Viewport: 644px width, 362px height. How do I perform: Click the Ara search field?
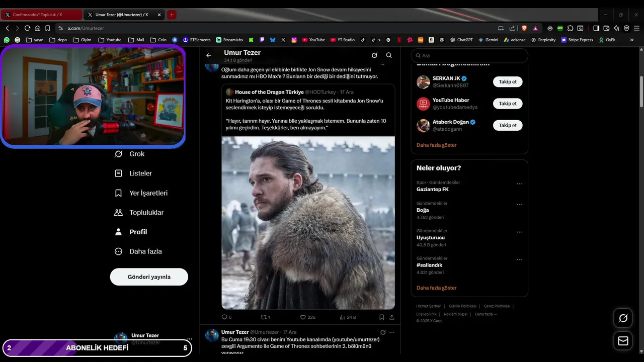tap(469, 56)
